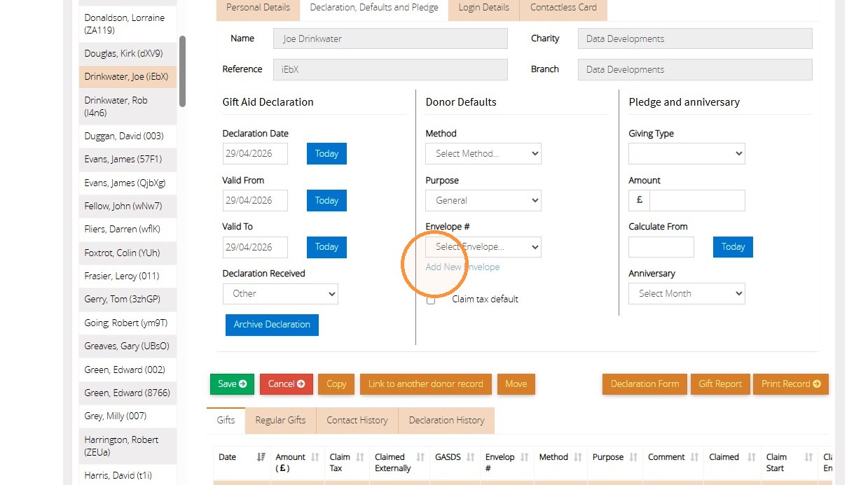Sort by GASDS column arrows

(471, 457)
